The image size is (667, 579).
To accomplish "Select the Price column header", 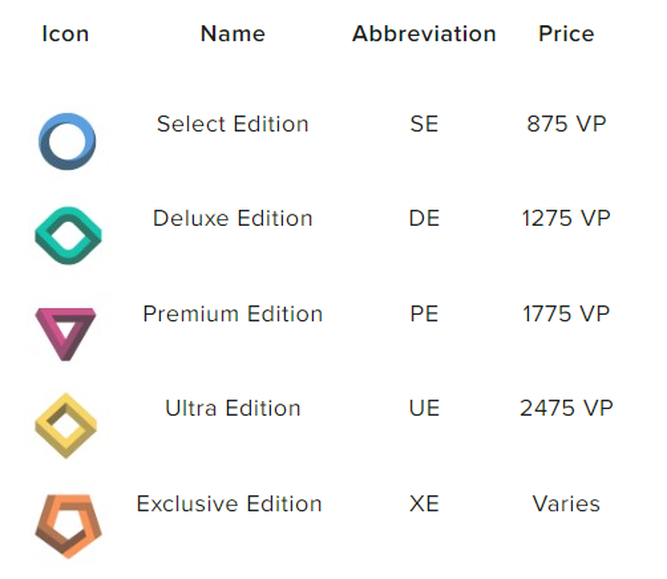I will pos(566,34).
